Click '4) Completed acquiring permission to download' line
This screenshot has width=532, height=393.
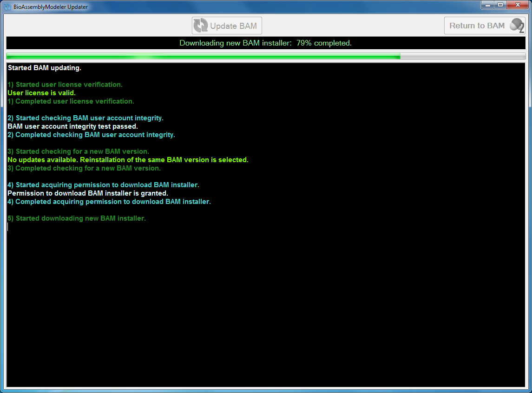[x=109, y=202]
